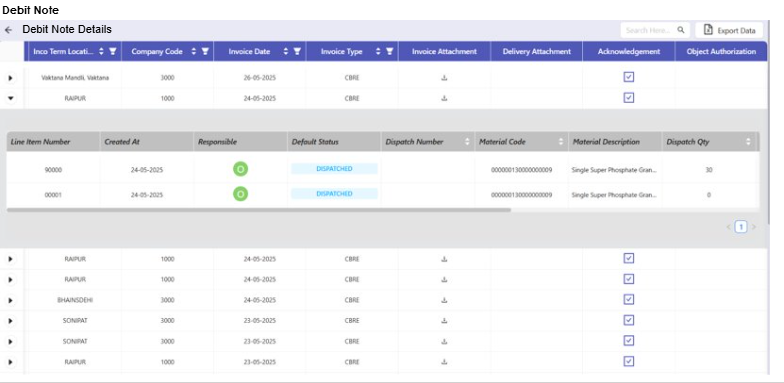Expand the Vaktana Mandli row
This screenshot has height=383, width=784.
pyautogui.click(x=10, y=78)
